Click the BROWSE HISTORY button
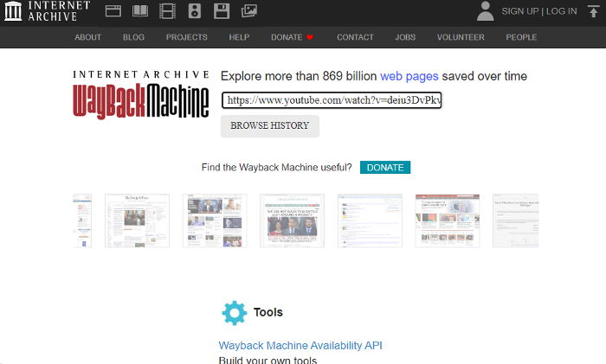Image resolution: width=606 pixels, height=364 pixels. 270,126
